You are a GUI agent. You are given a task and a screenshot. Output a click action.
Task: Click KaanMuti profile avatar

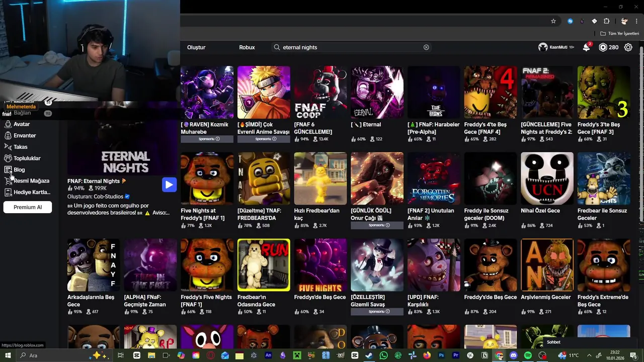pyautogui.click(x=543, y=47)
